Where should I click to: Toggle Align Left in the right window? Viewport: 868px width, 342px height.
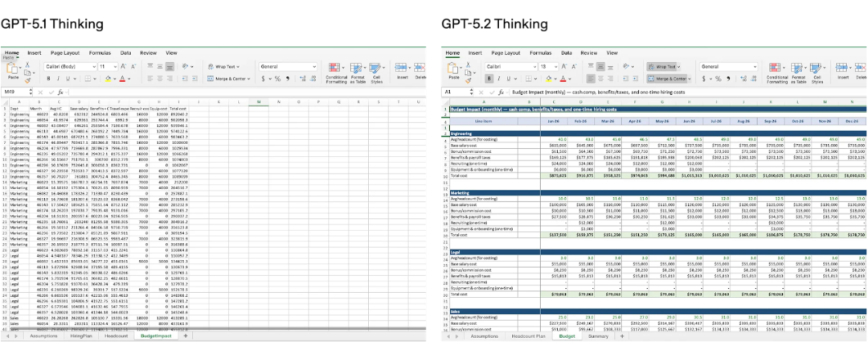tap(591, 79)
